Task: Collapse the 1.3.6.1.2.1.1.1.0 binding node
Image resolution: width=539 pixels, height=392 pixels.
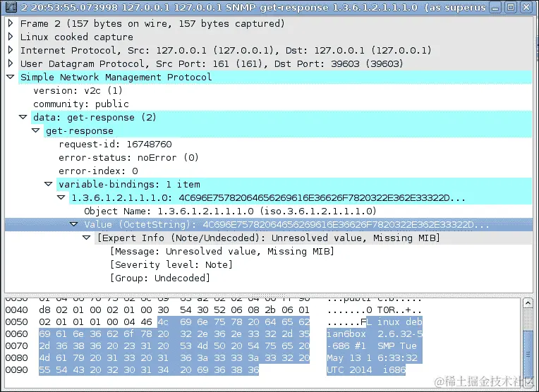Action: click(61, 197)
